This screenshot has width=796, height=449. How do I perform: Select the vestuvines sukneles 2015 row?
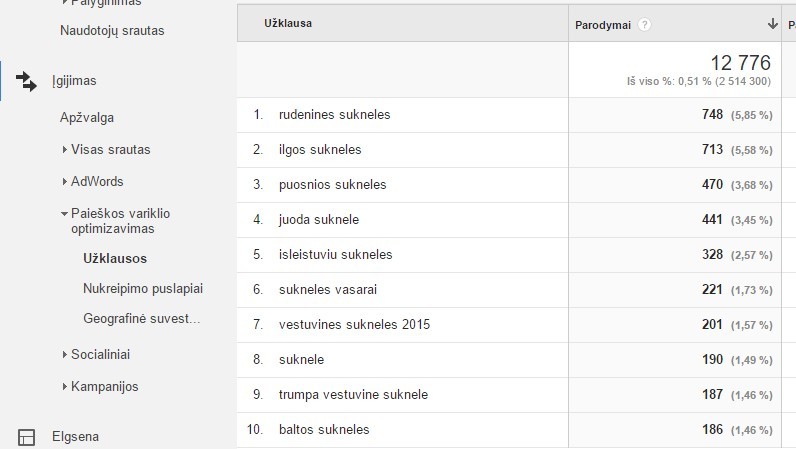point(509,325)
